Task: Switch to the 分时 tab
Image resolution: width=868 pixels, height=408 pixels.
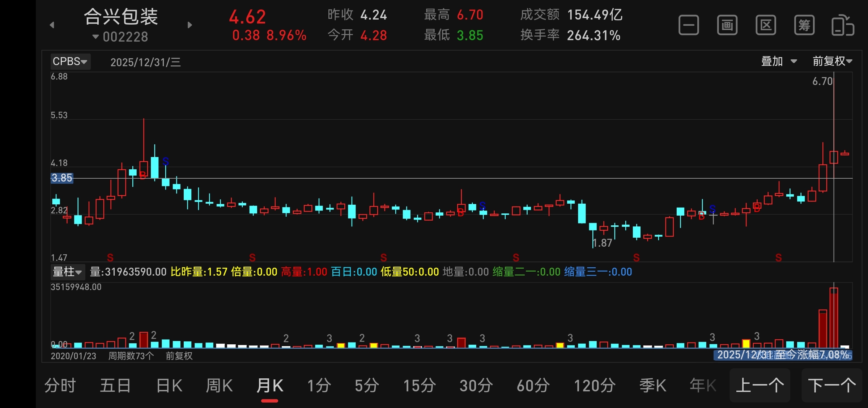Action: (60, 386)
